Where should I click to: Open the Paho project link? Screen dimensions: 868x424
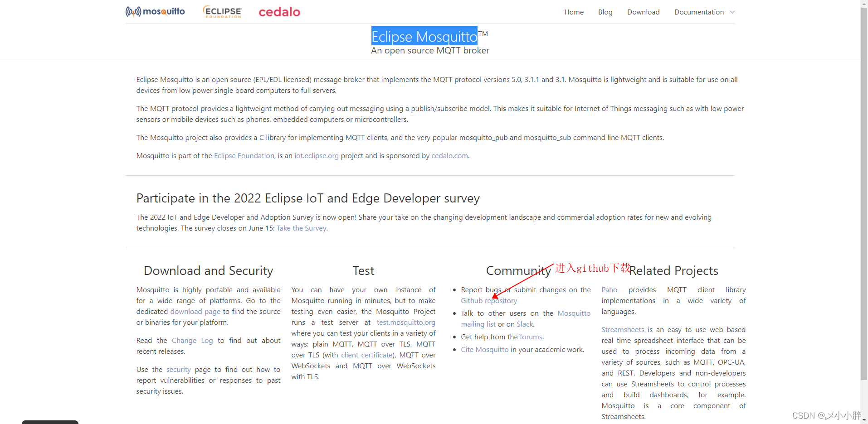pos(610,289)
